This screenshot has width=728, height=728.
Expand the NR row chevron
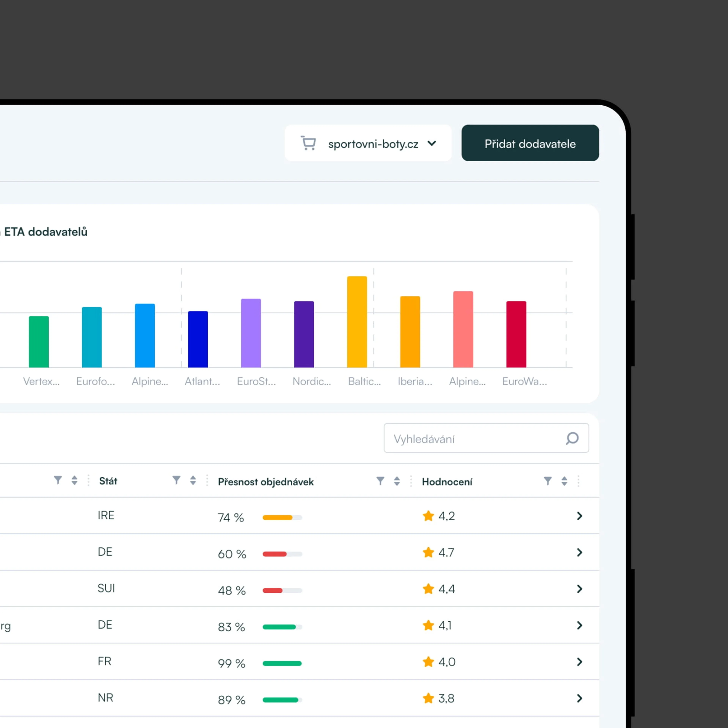[580, 699]
